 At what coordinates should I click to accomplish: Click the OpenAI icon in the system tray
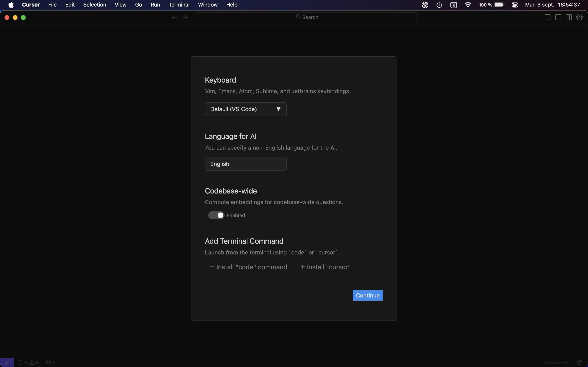(x=425, y=5)
